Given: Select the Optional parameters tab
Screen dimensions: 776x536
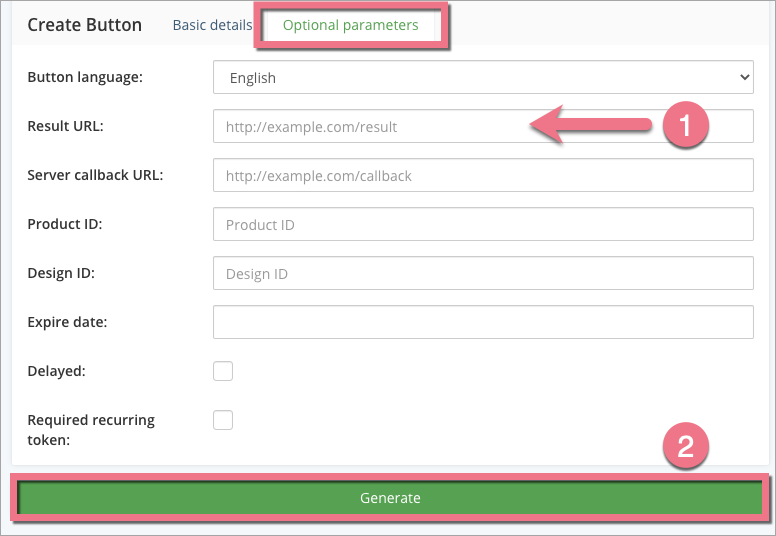Looking at the screenshot, I should (x=350, y=25).
